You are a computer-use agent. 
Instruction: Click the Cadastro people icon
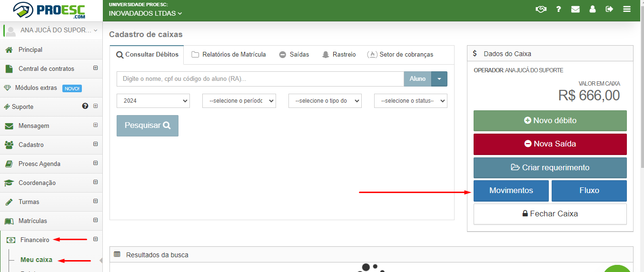[9, 145]
